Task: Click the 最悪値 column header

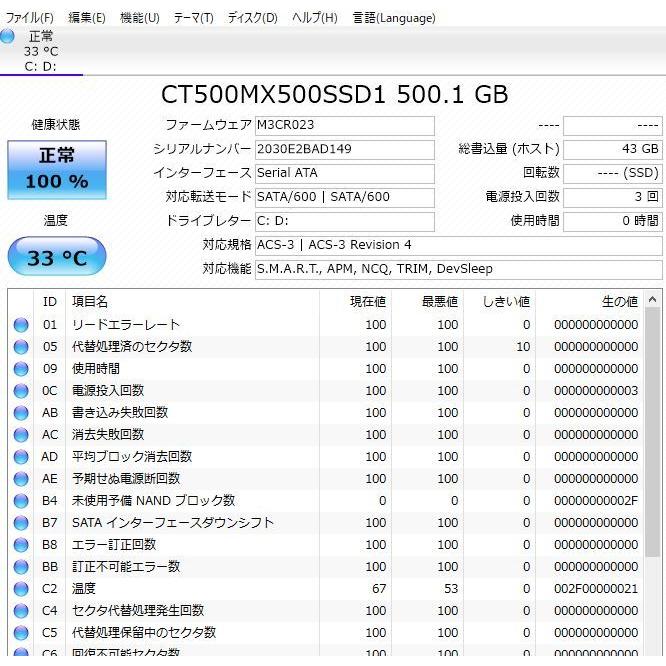Action: click(427, 302)
